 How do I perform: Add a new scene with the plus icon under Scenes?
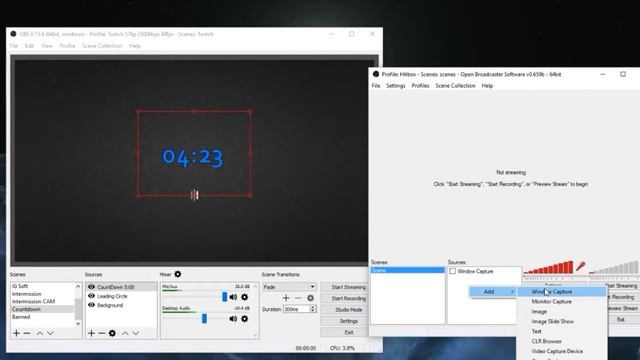pos(16,333)
